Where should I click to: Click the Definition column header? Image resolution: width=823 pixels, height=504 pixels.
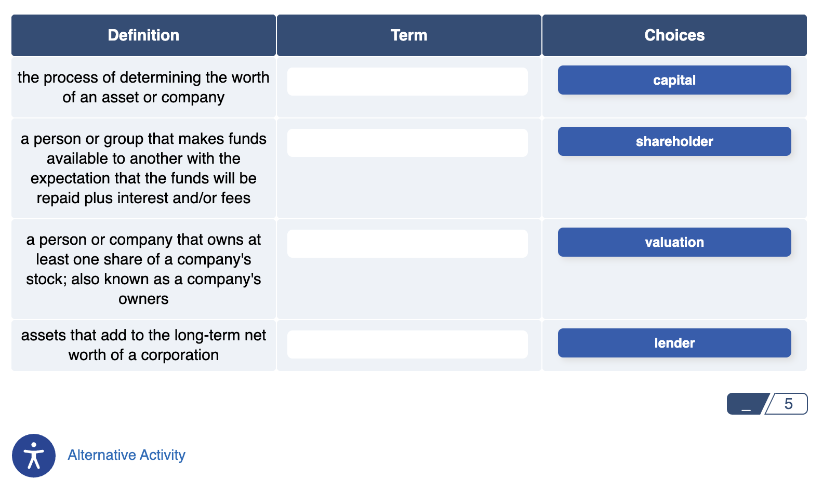pyautogui.click(x=143, y=35)
